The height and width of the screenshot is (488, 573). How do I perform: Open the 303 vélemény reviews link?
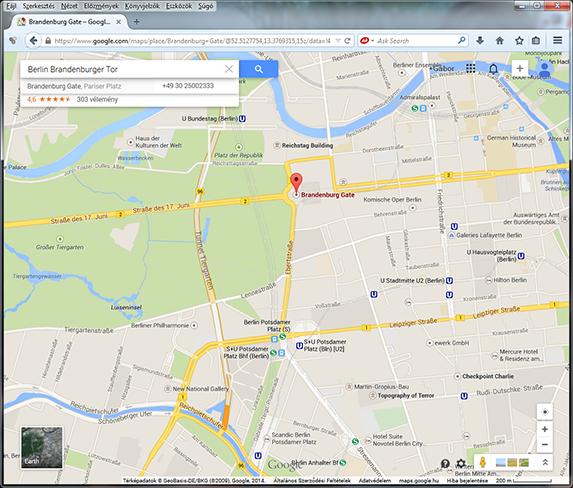[97, 99]
